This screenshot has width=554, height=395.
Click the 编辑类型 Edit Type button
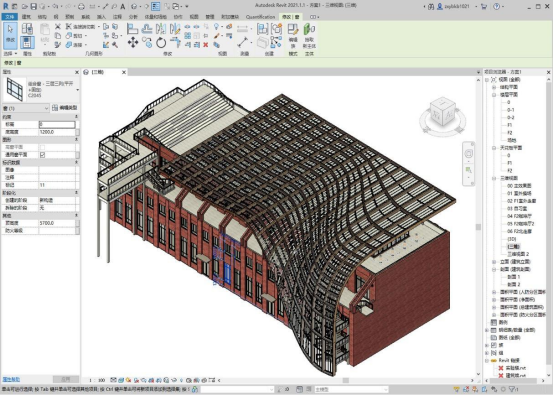(65, 108)
